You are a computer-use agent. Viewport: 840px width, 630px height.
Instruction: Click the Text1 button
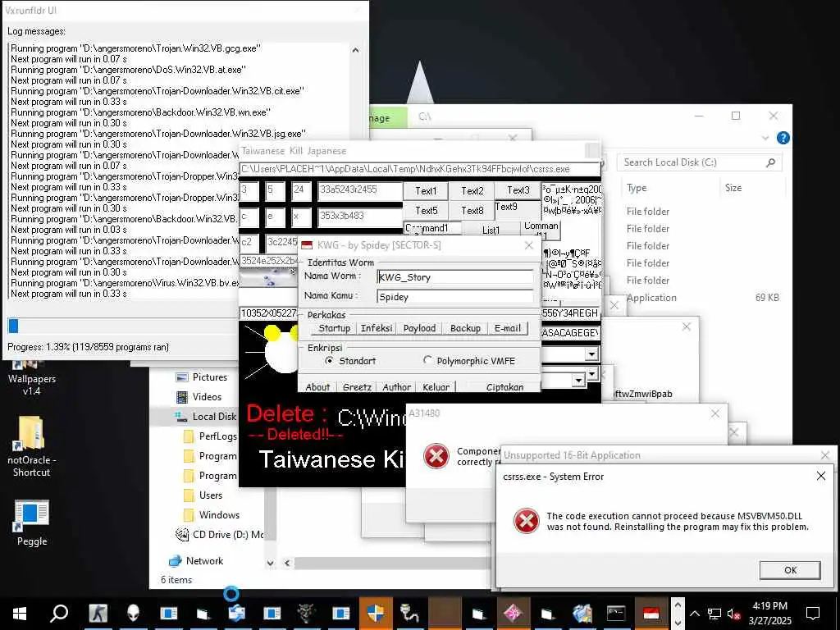coord(426,191)
